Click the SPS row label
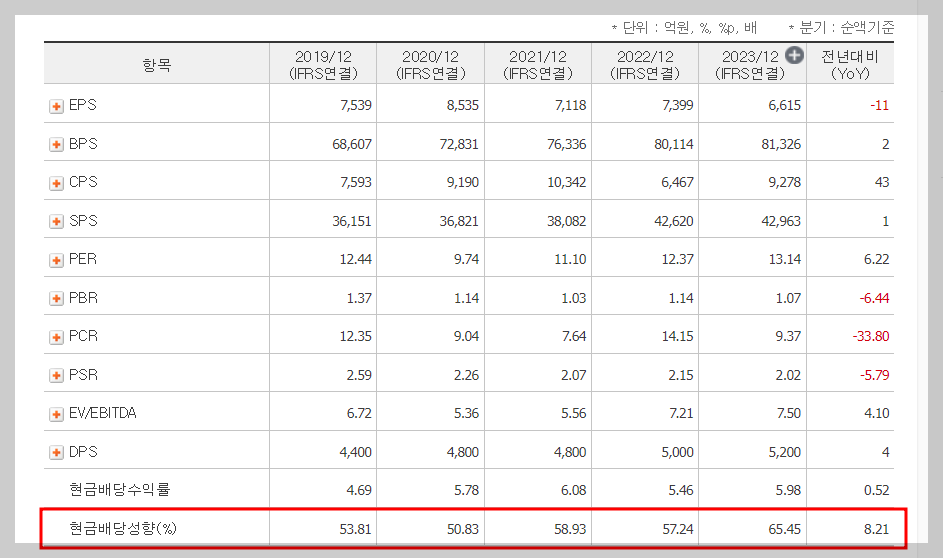The height and width of the screenshot is (558, 943). (x=83, y=221)
